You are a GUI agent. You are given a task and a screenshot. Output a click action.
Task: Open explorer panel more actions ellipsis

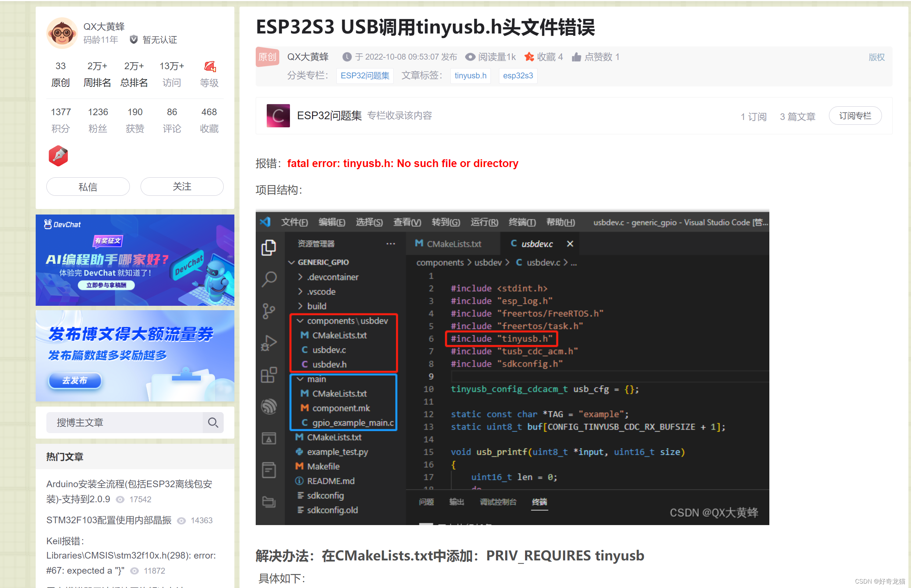coord(390,244)
